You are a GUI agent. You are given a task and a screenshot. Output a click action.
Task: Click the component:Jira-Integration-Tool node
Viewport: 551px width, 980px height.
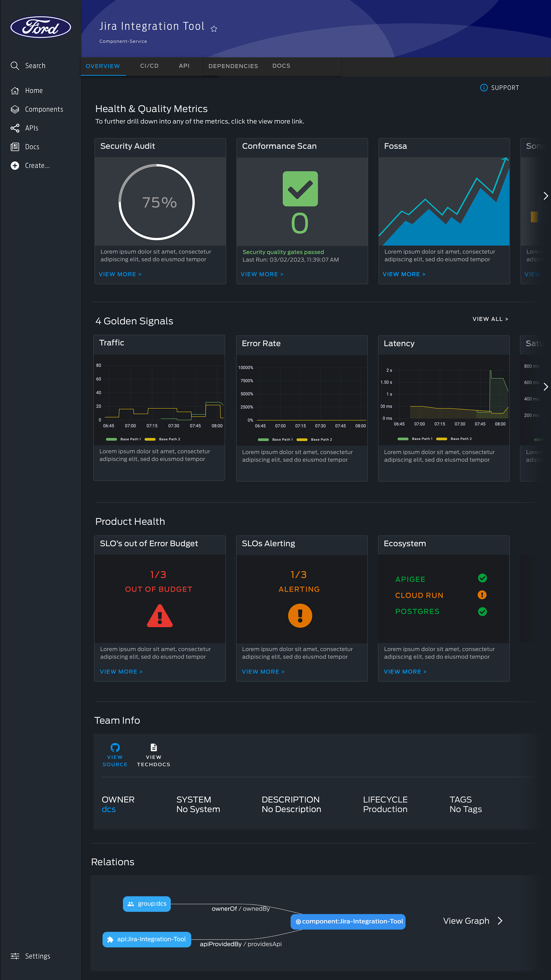pyautogui.click(x=348, y=921)
